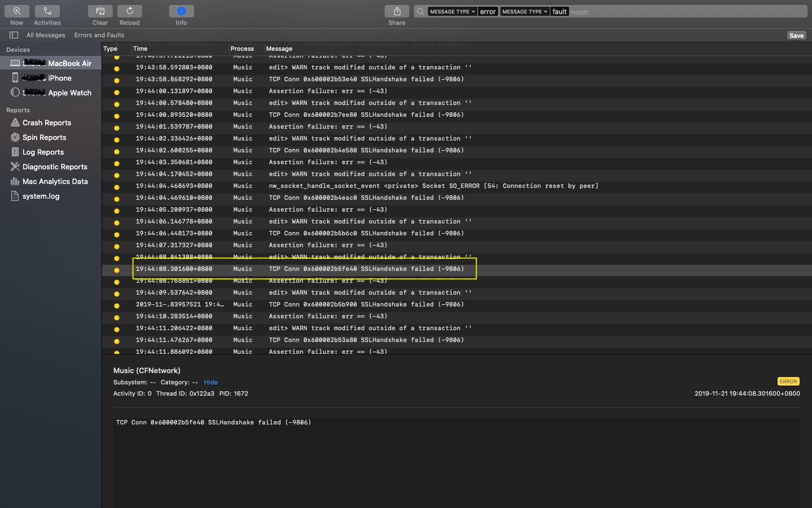Open Diagnostic Reports via its tools icon

[15, 167]
